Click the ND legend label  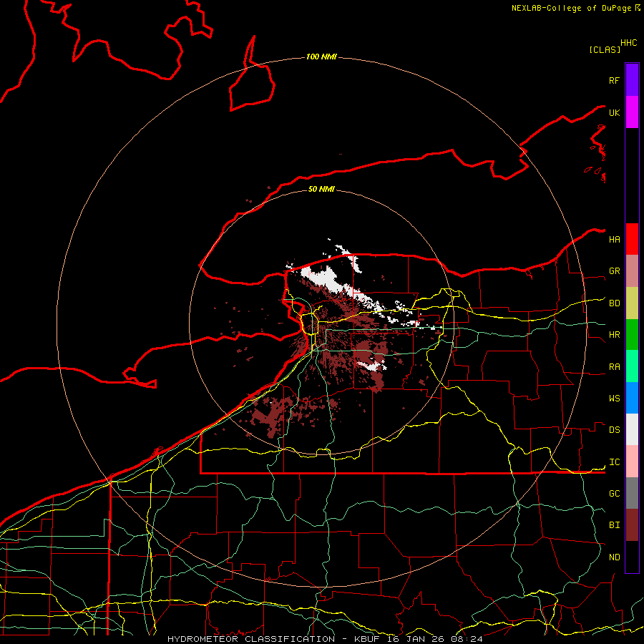pos(614,557)
